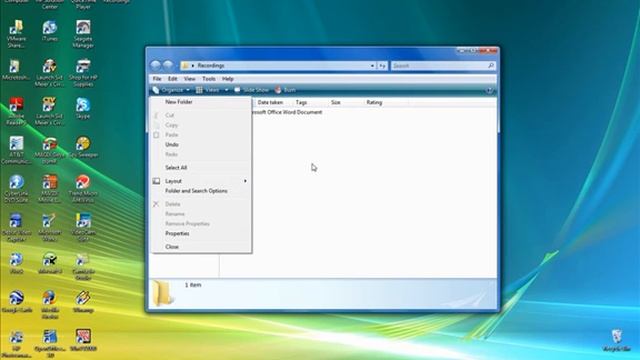
Task: Select the Microsoft Office Word Document file row
Action: pos(287,112)
